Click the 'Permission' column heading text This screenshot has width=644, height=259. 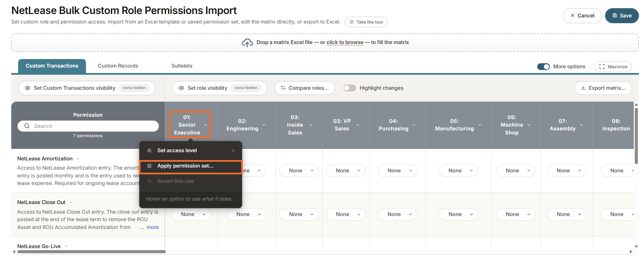[x=88, y=115]
